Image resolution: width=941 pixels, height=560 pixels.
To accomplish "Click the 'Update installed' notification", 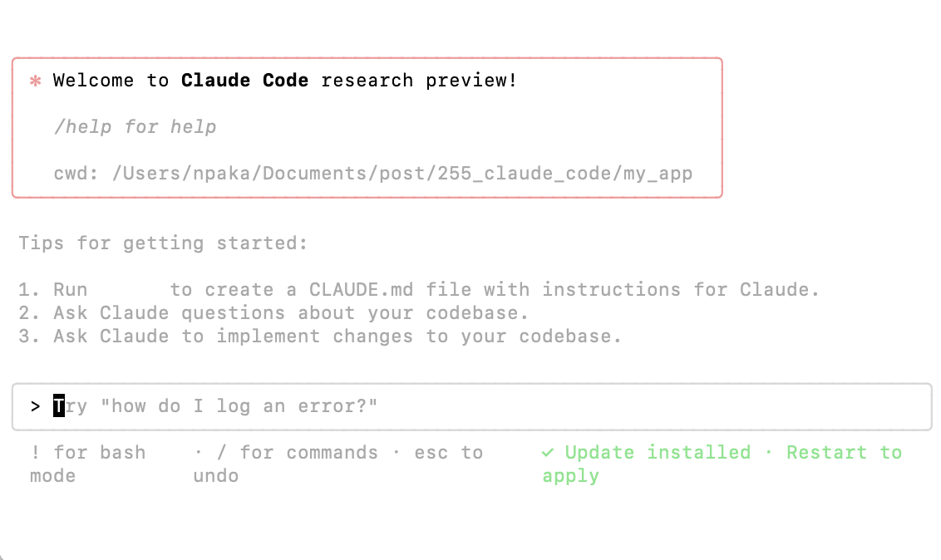I will (657, 453).
